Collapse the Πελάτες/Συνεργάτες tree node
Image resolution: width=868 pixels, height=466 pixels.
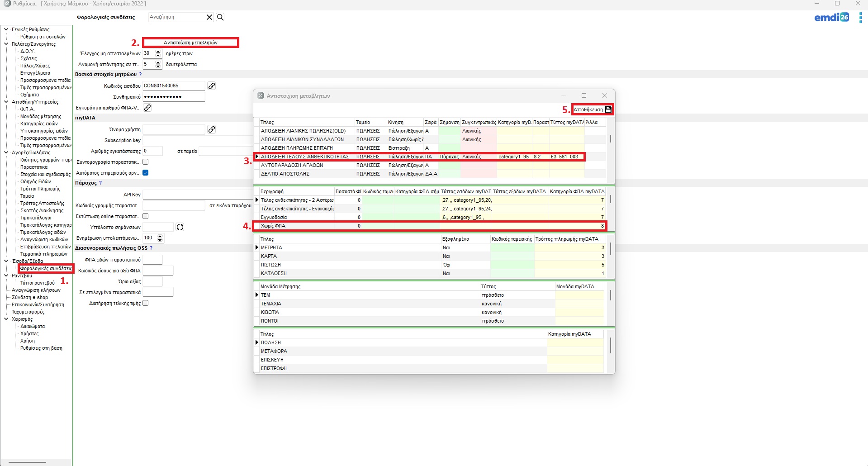[6, 44]
